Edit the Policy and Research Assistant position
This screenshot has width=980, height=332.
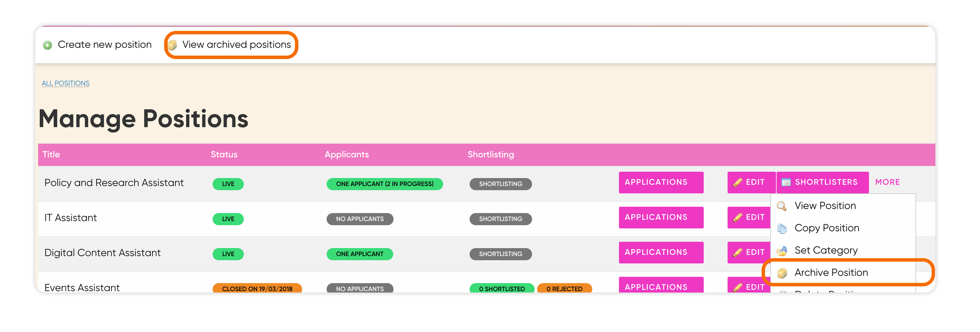tap(751, 183)
